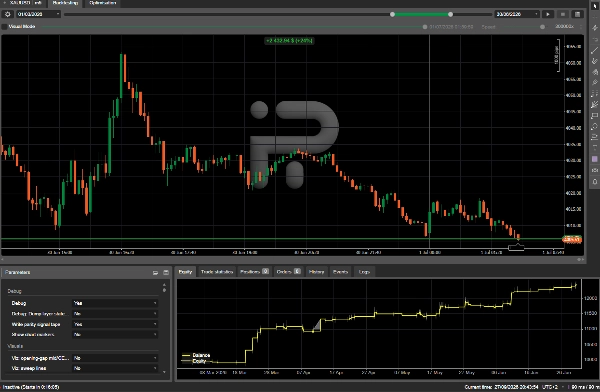
Task: Open the Show chart markers dropdown
Action: [115, 335]
